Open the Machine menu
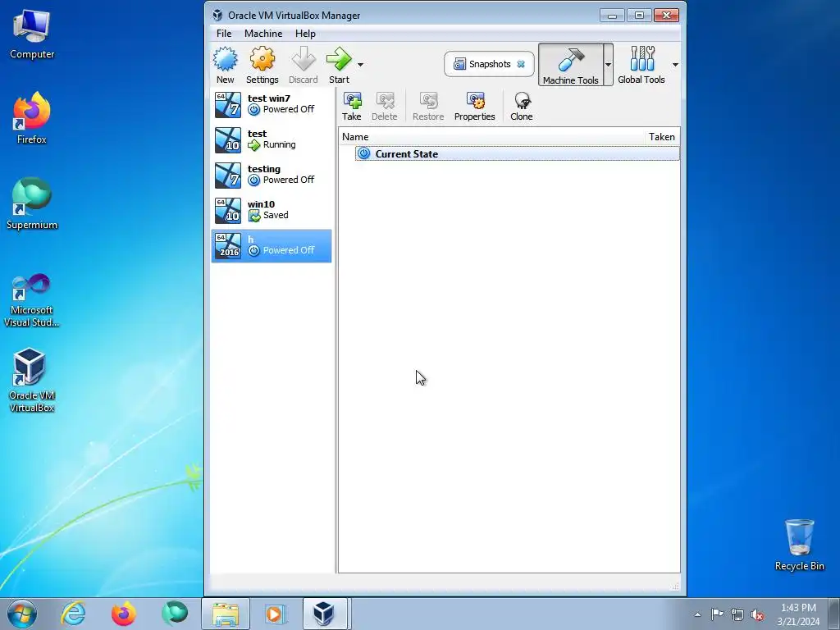Viewport: 840px width, 630px height. [x=263, y=33]
